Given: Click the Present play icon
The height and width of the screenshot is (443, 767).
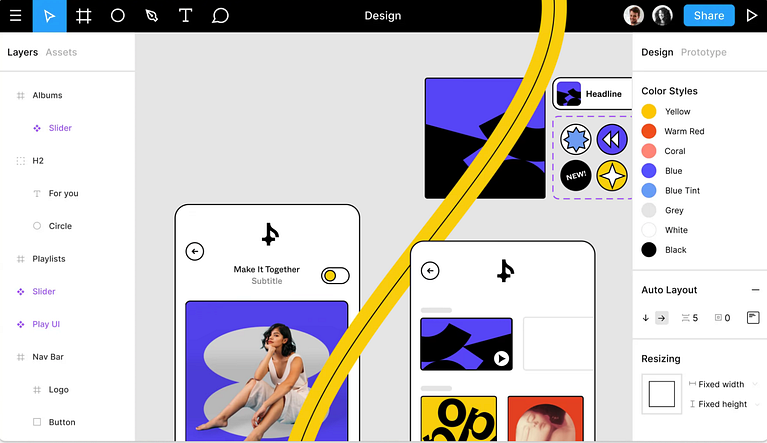Looking at the screenshot, I should pos(752,16).
